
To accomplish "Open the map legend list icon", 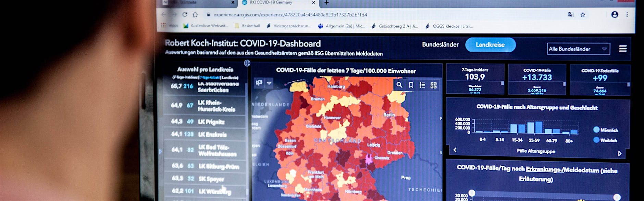I will (x=422, y=85).
